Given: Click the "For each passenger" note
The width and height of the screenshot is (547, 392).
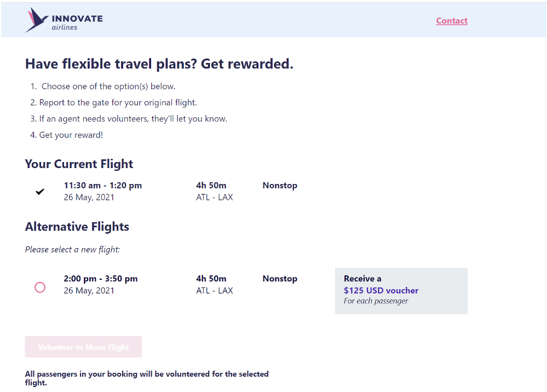Looking at the screenshot, I should [x=376, y=301].
